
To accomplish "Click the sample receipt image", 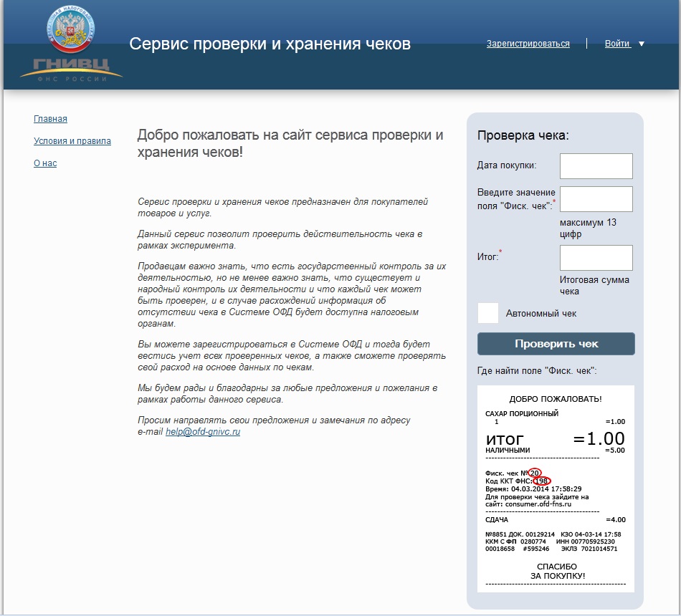I will click(556, 489).
